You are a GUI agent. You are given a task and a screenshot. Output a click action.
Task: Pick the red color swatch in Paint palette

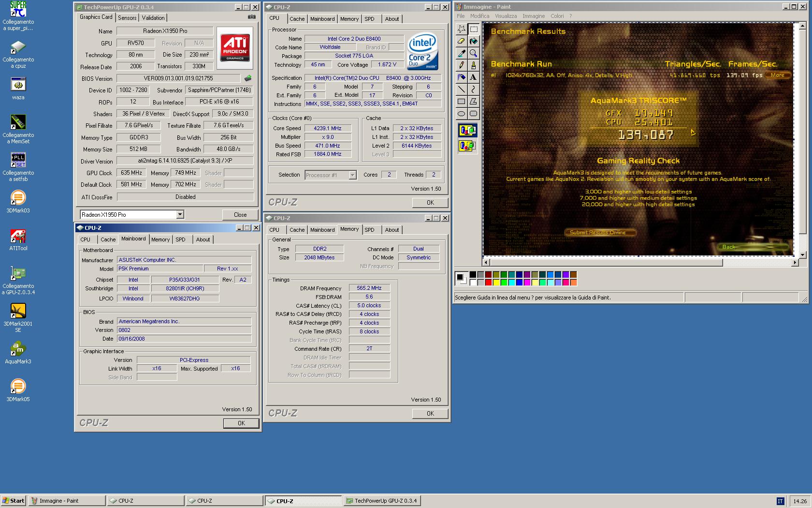488,283
